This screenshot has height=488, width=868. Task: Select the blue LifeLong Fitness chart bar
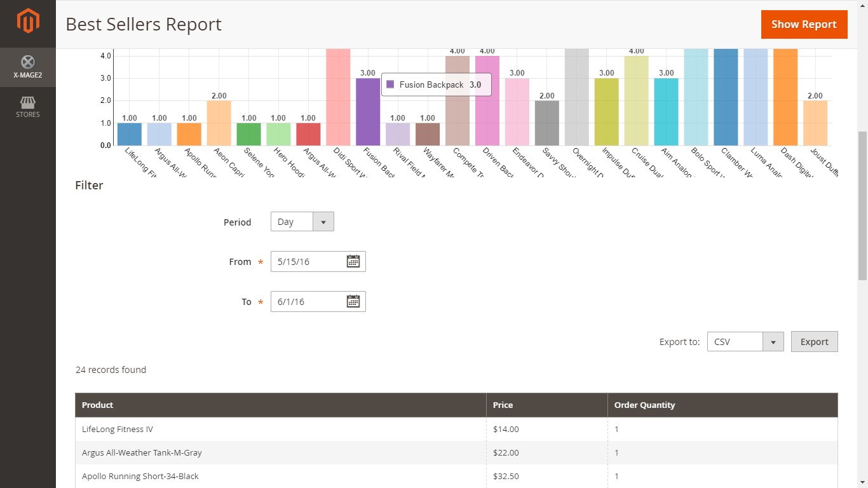pyautogui.click(x=130, y=134)
